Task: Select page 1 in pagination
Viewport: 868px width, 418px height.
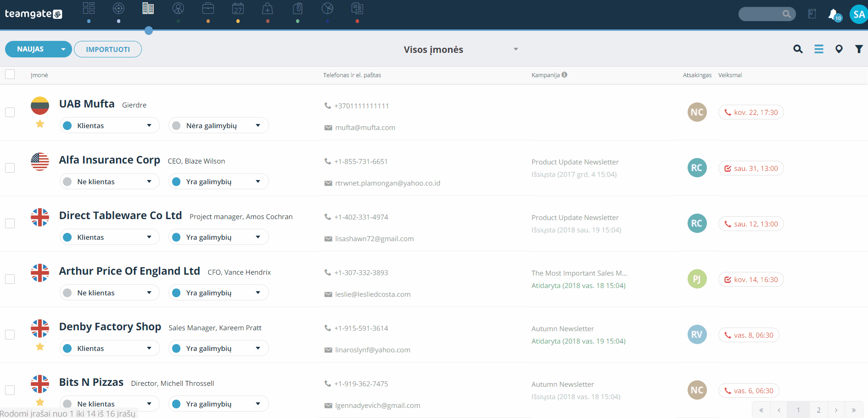Action: (798, 410)
